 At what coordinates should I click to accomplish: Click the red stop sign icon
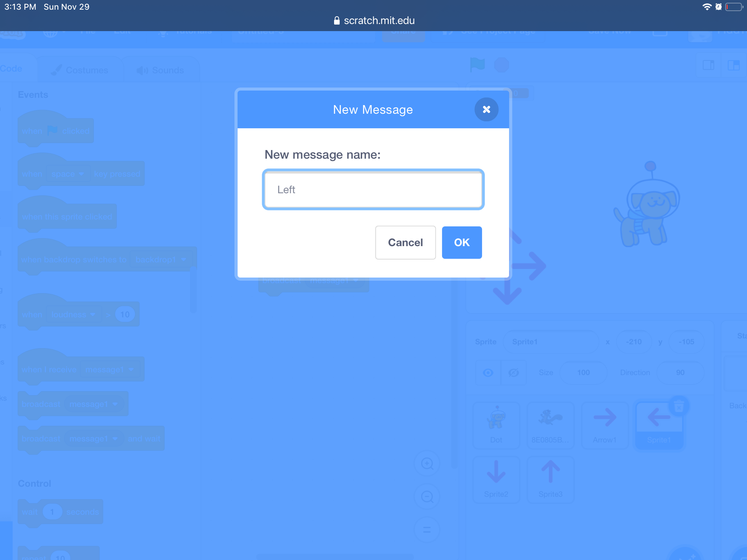point(501,65)
